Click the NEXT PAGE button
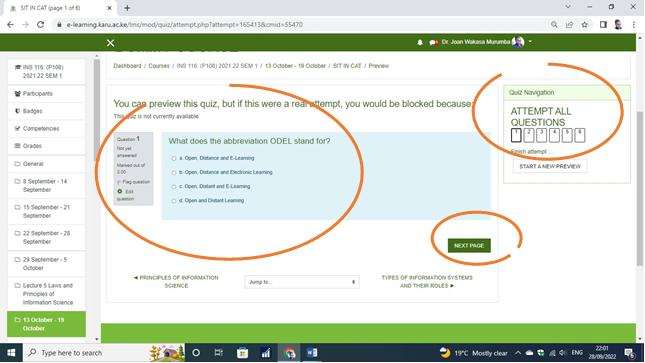This screenshot has width=645, height=363. point(469,246)
